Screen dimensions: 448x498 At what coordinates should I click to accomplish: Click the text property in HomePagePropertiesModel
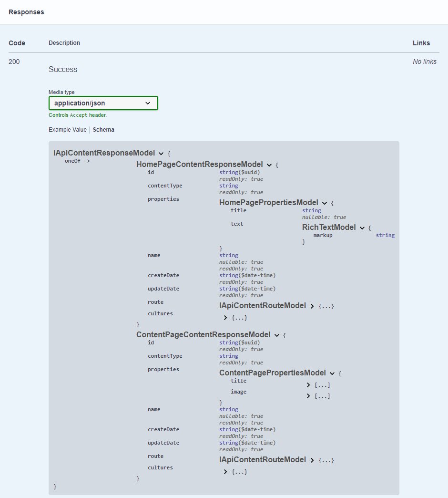(237, 224)
